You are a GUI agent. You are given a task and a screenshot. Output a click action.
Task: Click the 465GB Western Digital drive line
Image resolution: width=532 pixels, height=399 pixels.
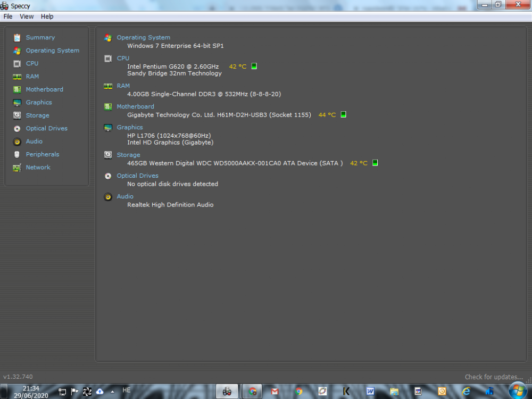tap(235, 163)
